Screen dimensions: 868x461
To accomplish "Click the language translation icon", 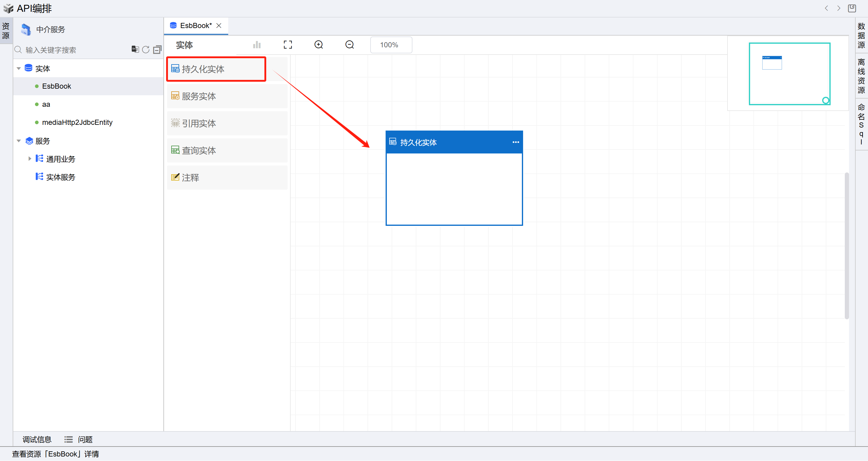I will tap(135, 49).
